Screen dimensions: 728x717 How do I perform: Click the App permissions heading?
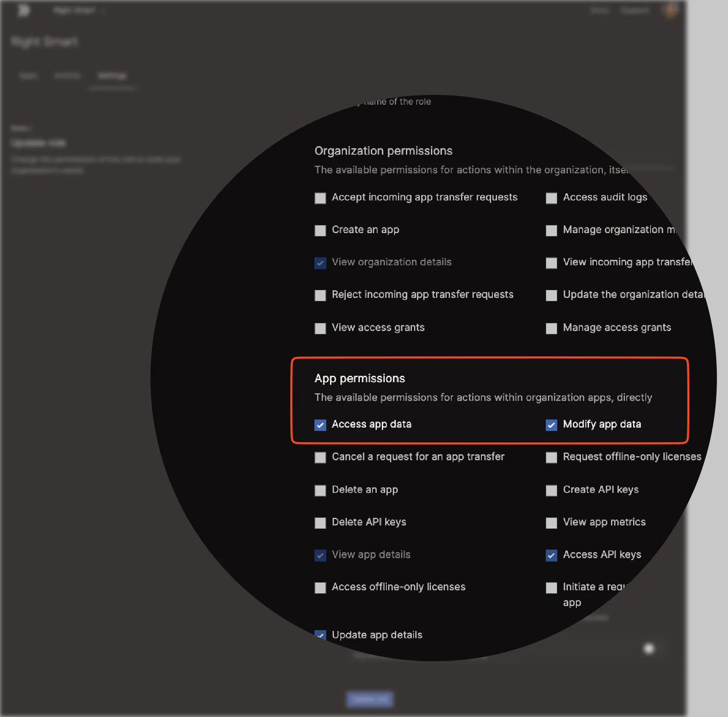360,378
